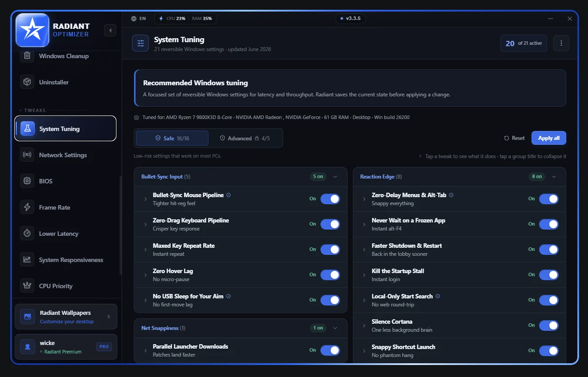
Task: Click the Apply all button
Action: pyautogui.click(x=549, y=138)
